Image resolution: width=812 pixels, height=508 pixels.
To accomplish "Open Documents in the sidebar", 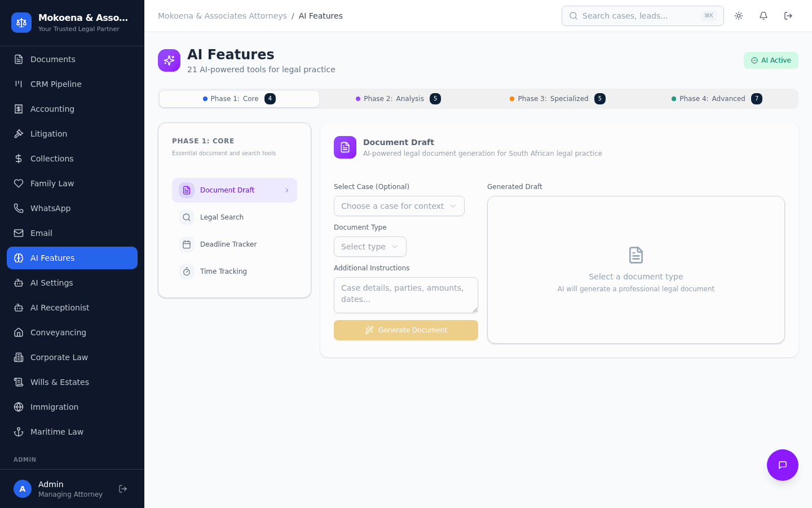I will tap(72, 59).
